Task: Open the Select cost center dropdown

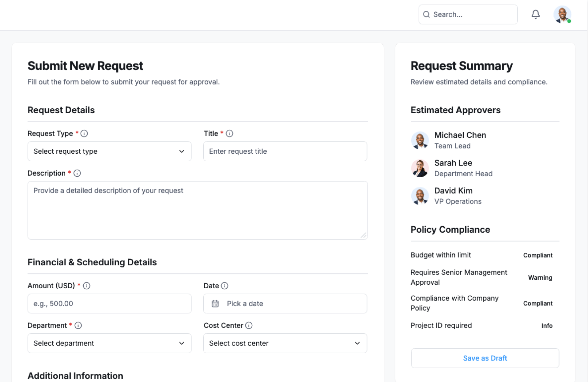Action: pos(285,343)
